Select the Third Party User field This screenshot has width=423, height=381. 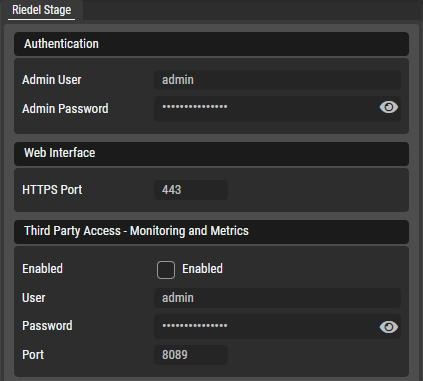click(x=277, y=298)
